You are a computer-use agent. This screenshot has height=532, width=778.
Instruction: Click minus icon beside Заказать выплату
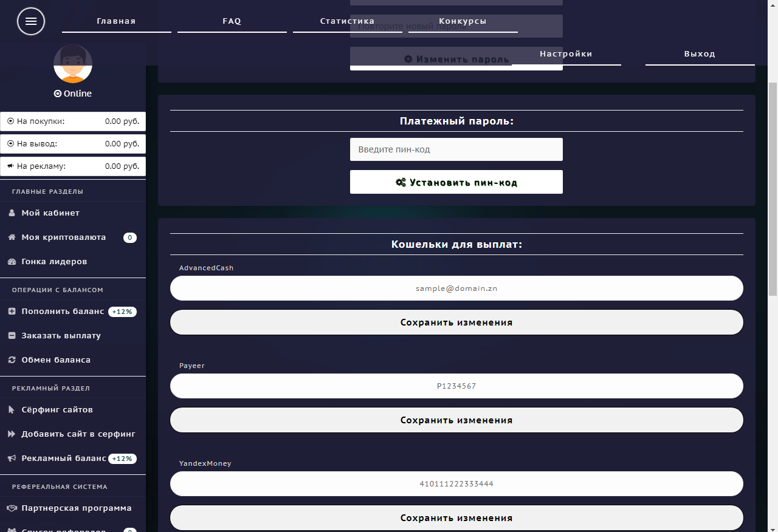(x=12, y=336)
